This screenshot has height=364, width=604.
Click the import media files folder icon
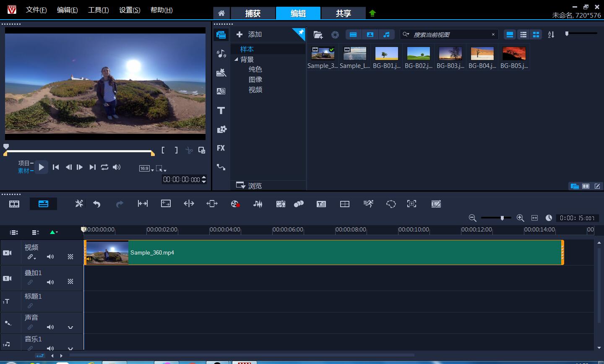[x=318, y=35]
